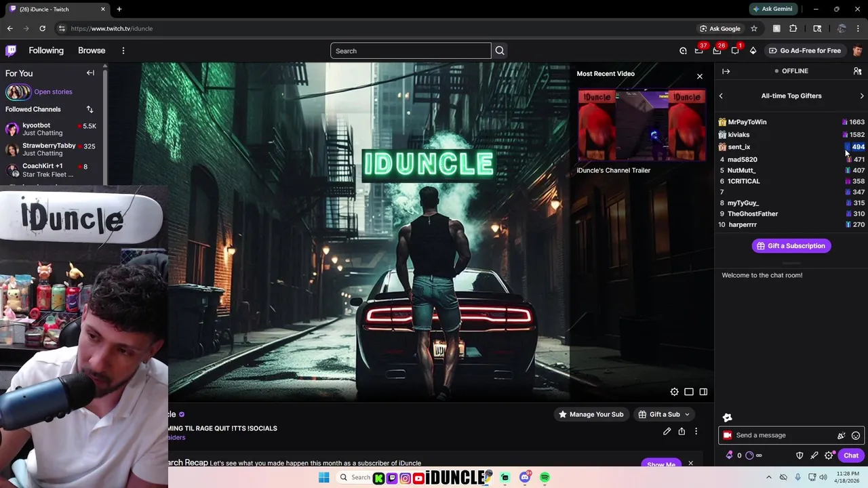Click the Bits gem balance icon
Screen dimensions: 868x488
pyautogui.click(x=730, y=455)
